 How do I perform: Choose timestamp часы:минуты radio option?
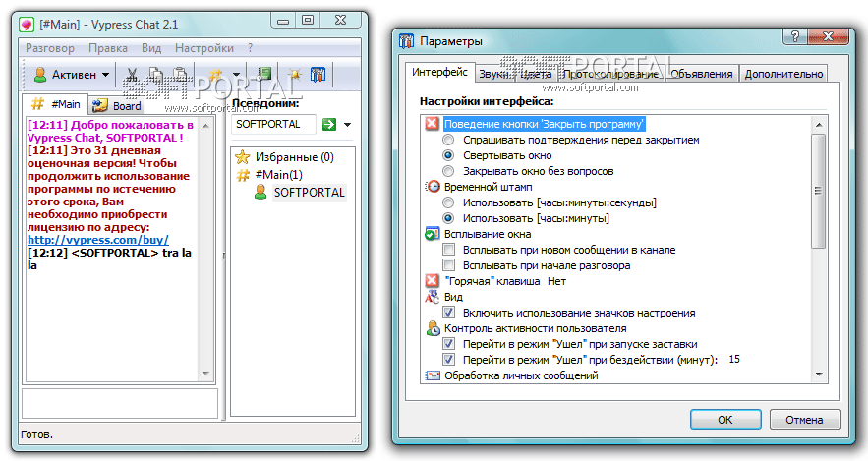pyautogui.click(x=448, y=218)
